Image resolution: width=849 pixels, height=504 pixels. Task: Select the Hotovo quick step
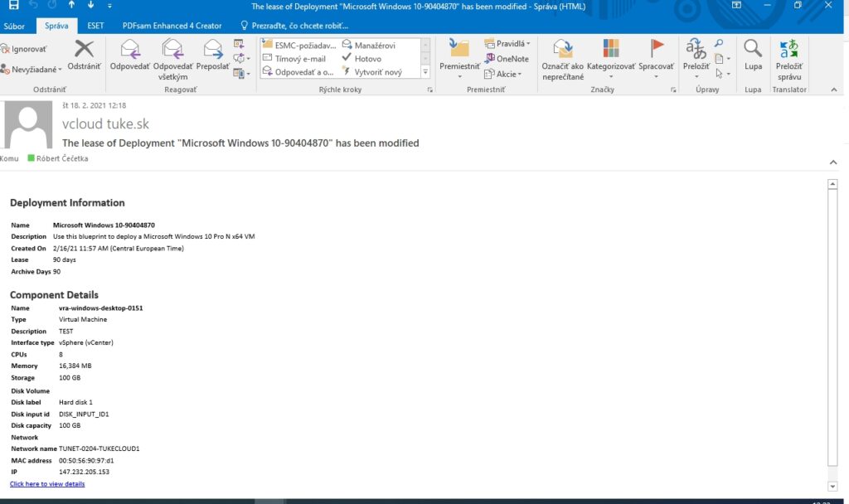click(369, 58)
